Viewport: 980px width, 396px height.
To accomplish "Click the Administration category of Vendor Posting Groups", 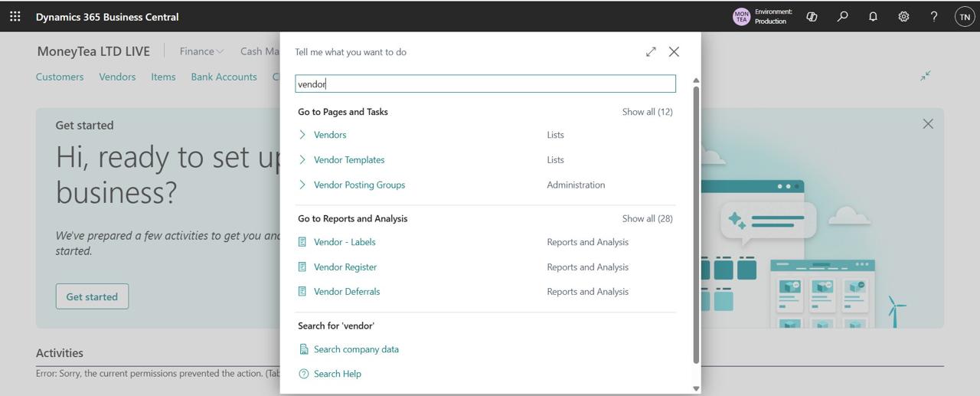I will (x=576, y=185).
